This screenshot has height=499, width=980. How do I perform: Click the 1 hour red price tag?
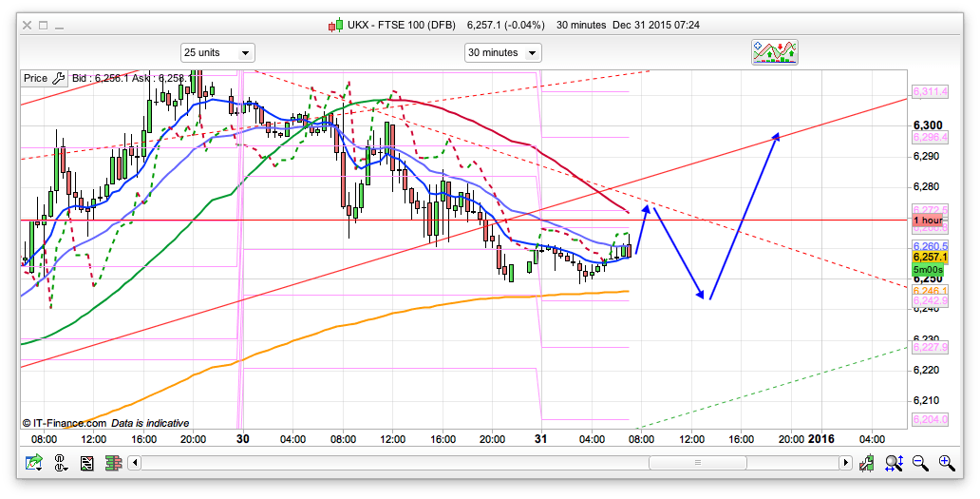pos(927,221)
